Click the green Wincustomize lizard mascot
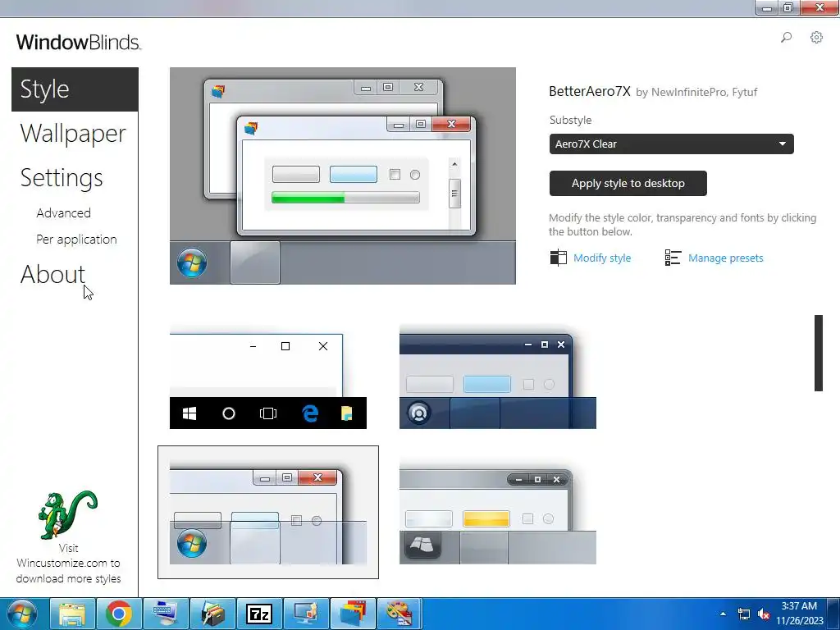Viewport: 840px width, 630px height. click(x=68, y=514)
